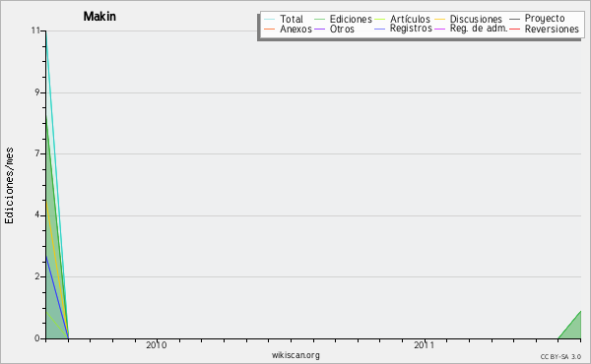The height and width of the screenshot is (364, 591).
Task: Click the yellow Discusiones legend line swatch
Action: 440,20
